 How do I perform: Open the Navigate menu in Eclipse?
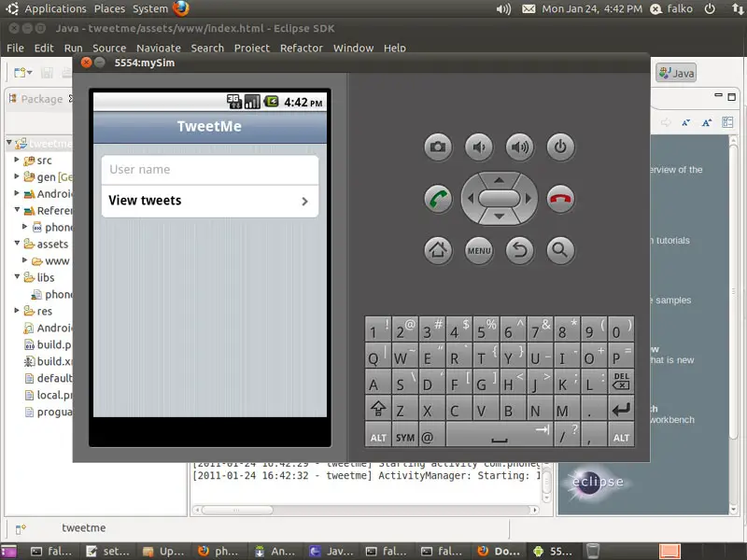pyautogui.click(x=159, y=49)
